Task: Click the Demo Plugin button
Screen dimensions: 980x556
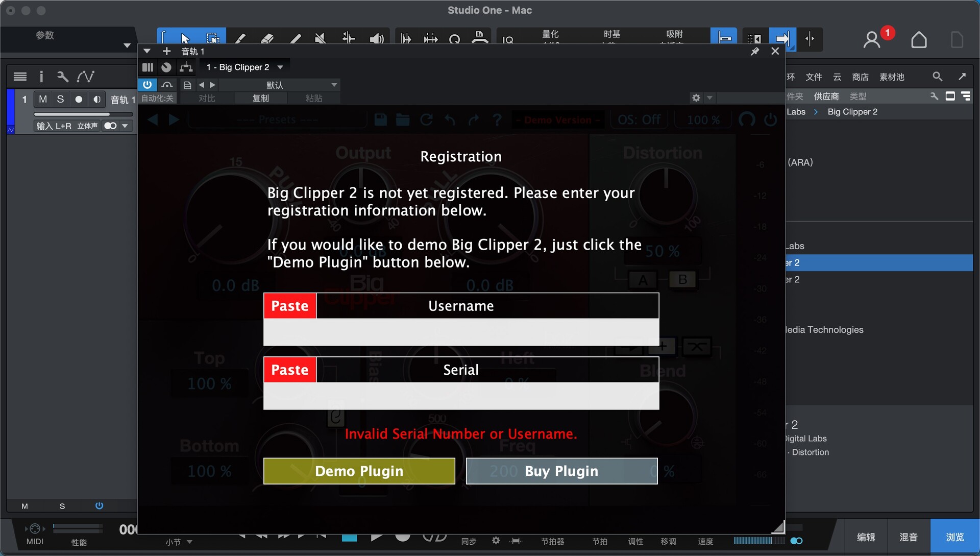Action: (359, 471)
